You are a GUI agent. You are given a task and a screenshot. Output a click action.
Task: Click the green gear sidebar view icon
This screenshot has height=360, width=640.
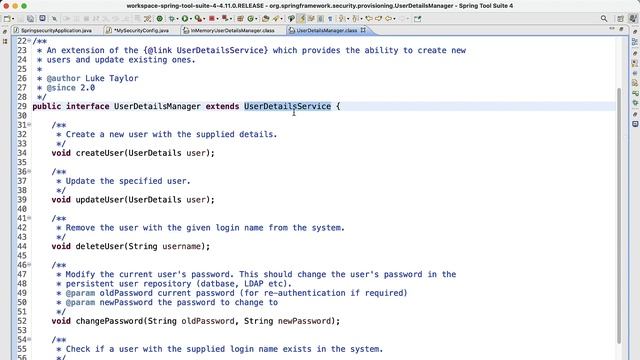[x=635, y=102]
